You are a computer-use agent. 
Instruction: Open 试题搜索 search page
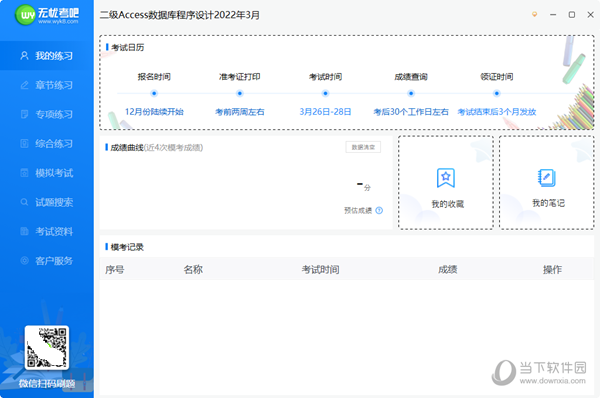[x=47, y=202]
